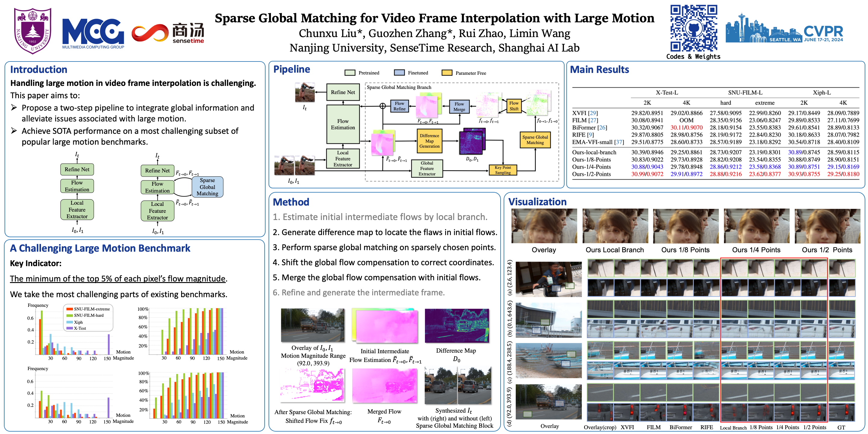Click the Ours 1/2 Points face image
The height and width of the screenshot is (434, 868).
827,226
